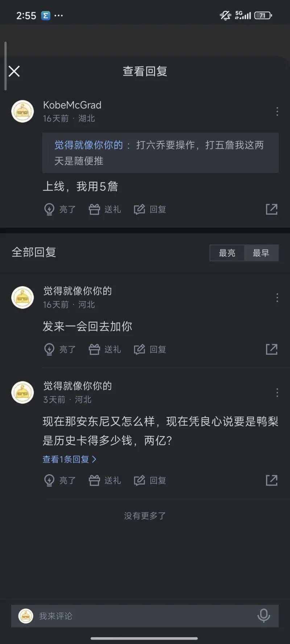Tap gift 送礼 icon under '发来一会回去加你'
This screenshot has width=290, height=644.
click(95, 349)
